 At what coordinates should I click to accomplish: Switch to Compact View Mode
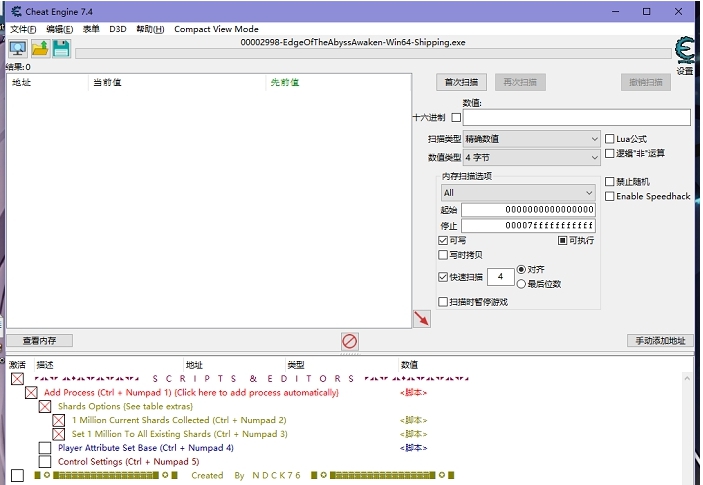[x=216, y=29]
